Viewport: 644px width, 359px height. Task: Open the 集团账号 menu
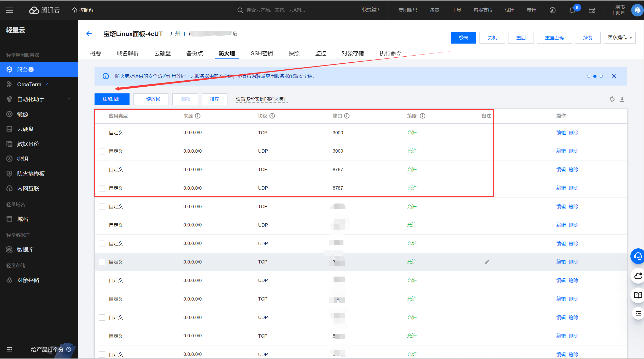pos(408,10)
